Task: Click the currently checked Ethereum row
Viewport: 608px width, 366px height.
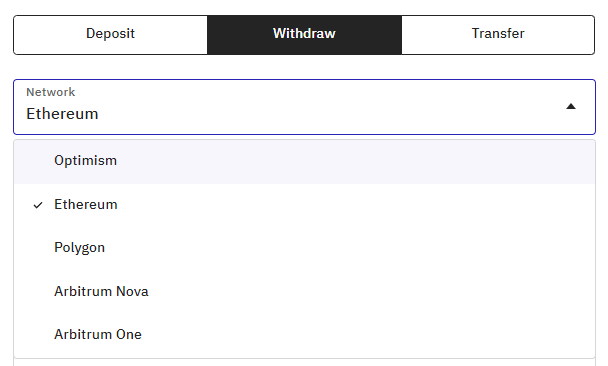Action: (304, 205)
